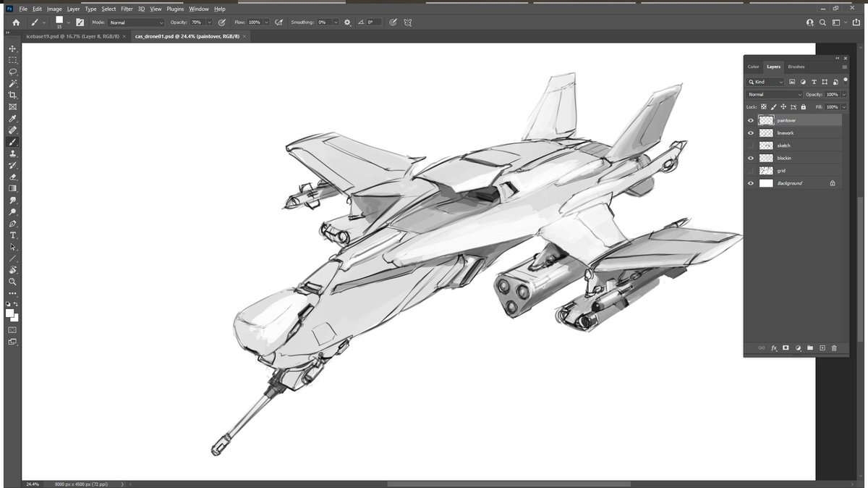Toggle lock all on layer
The image size is (868, 488).
803,107
